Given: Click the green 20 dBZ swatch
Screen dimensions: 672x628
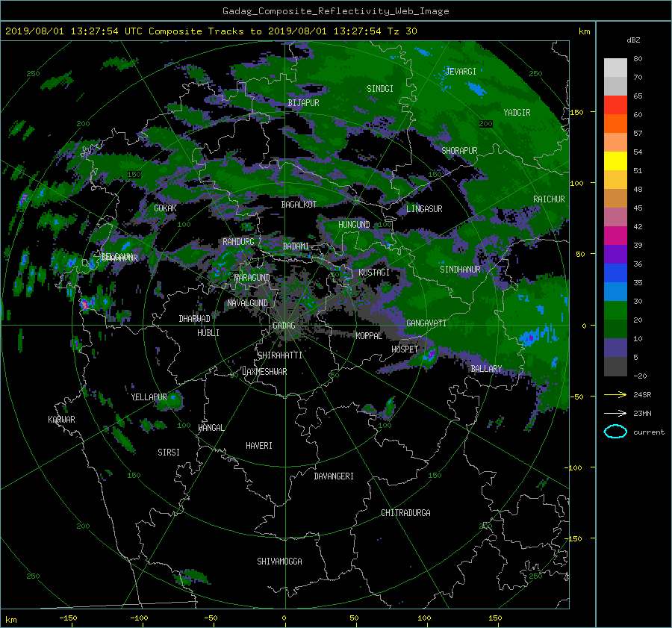Looking at the screenshot, I should [x=615, y=311].
